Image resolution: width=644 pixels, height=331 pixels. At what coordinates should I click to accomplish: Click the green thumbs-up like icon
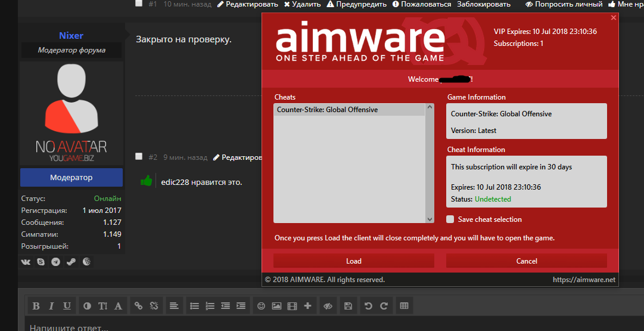146,181
